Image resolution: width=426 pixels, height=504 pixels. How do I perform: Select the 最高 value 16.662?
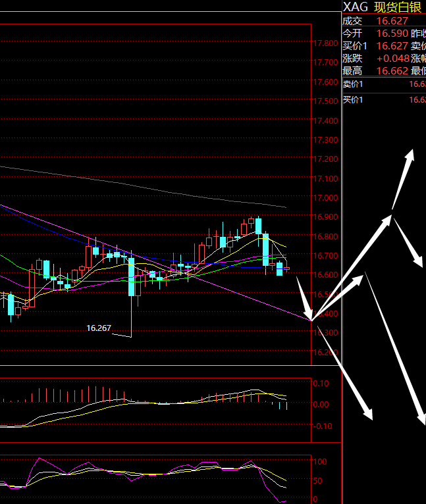tap(392, 70)
